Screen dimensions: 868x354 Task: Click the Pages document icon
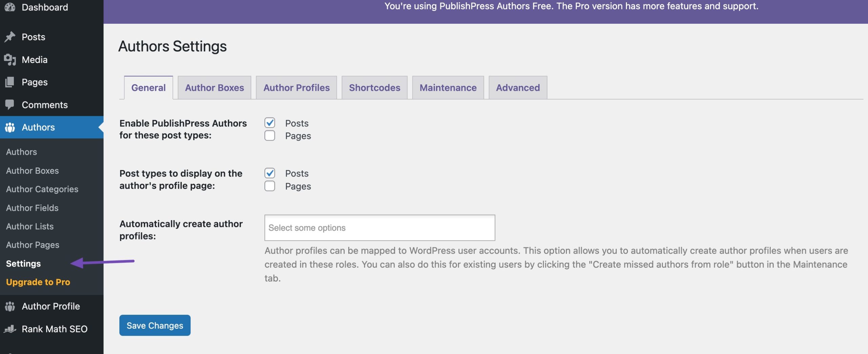pos(10,82)
